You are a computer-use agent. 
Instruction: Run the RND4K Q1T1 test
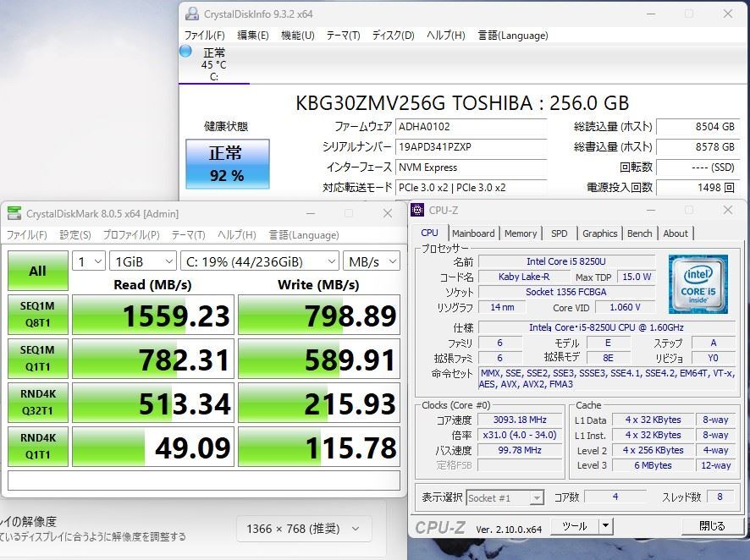click(x=38, y=447)
